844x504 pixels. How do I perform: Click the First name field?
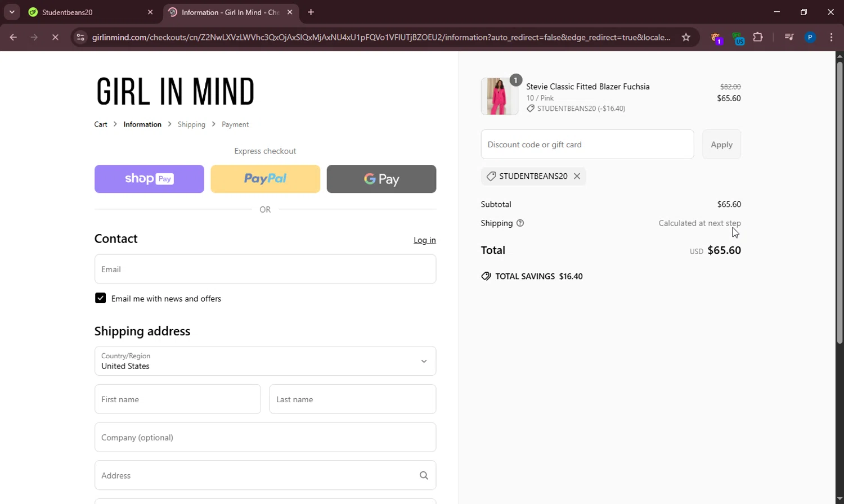click(x=178, y=399)
